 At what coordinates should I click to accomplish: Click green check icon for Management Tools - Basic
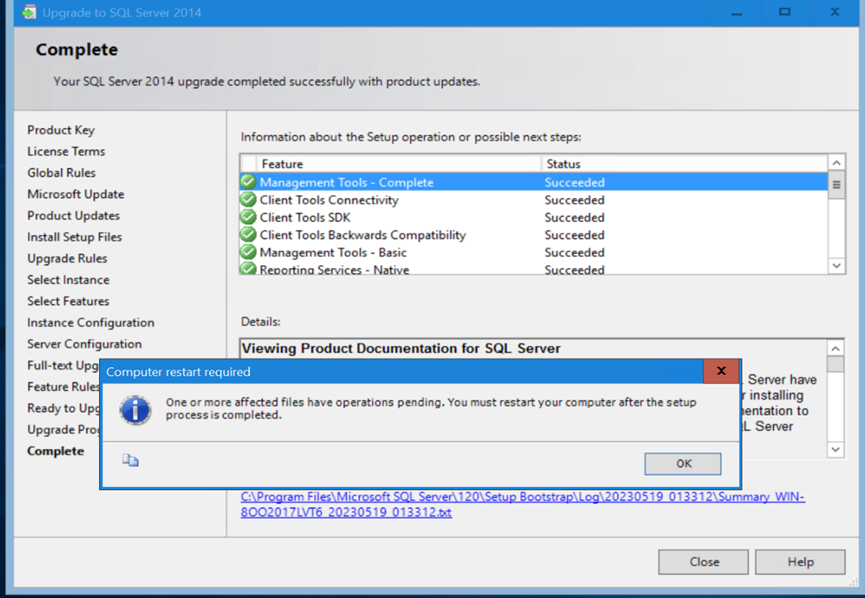[248, 252]
